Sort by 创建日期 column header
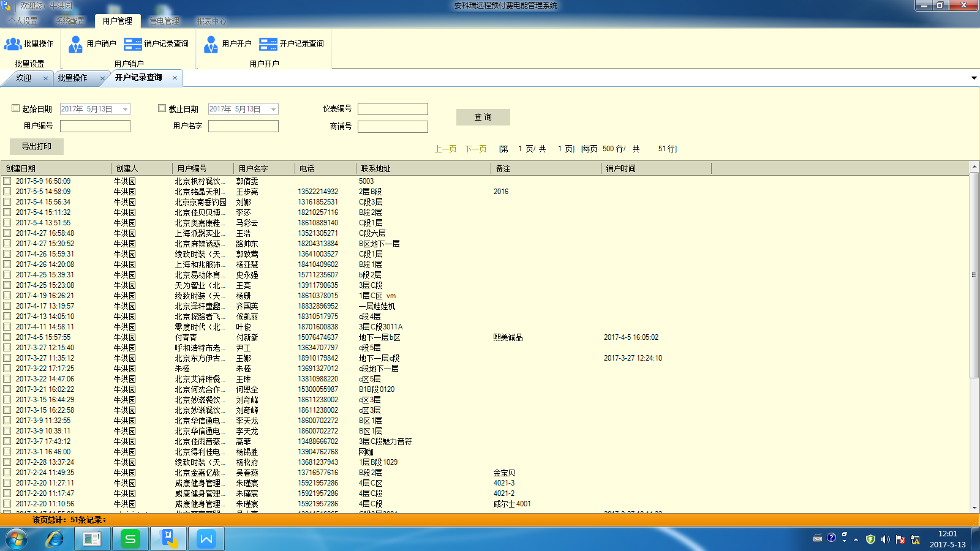 point(56,168)
